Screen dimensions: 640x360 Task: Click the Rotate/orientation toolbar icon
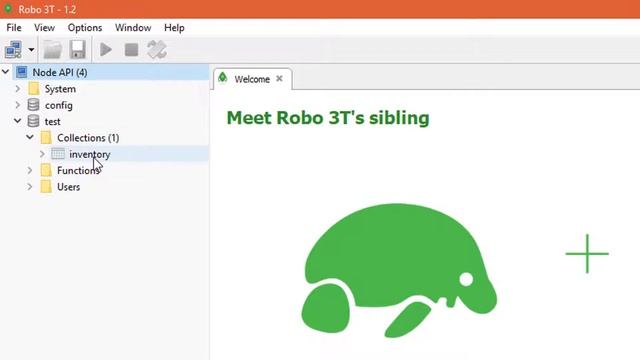(x=157, y=50)
